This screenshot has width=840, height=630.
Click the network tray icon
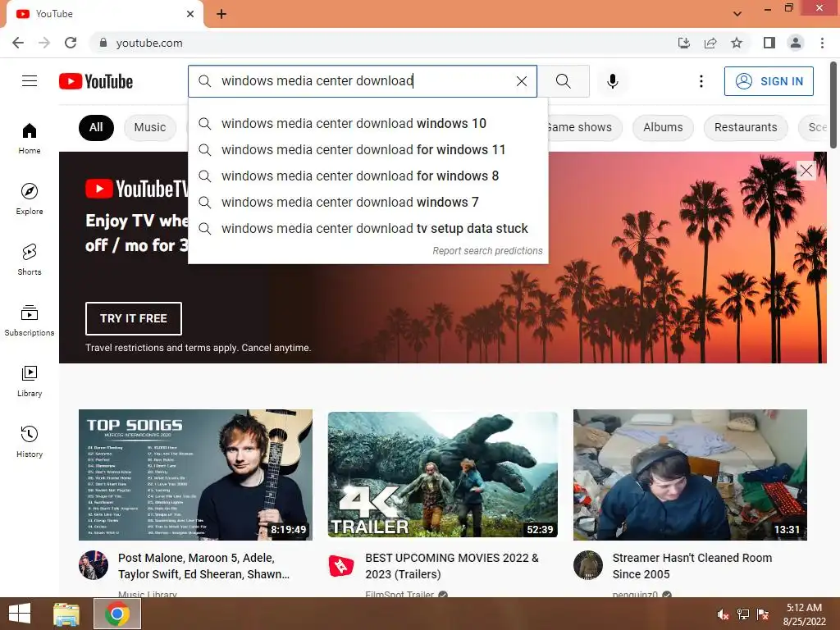(x=743, y=614)
